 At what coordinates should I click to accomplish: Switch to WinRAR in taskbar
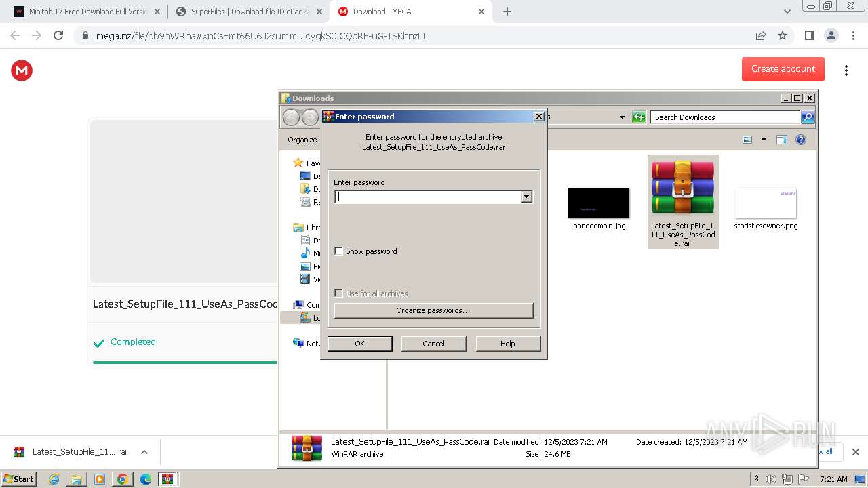point(168,479)
